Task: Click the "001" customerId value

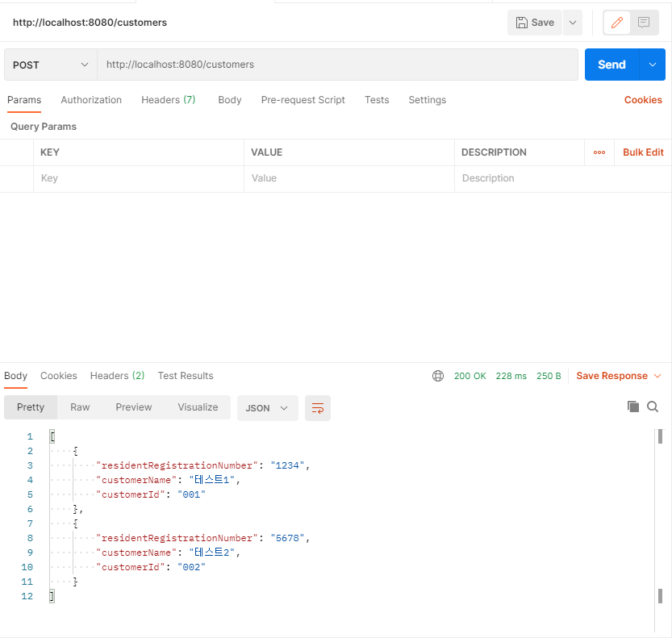Action: 191,494
